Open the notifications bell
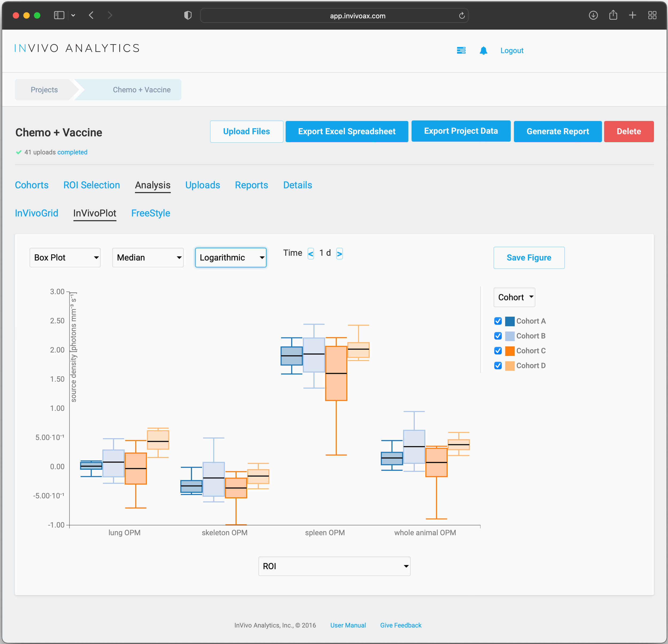The image size is (668, 644). point(484,51)
